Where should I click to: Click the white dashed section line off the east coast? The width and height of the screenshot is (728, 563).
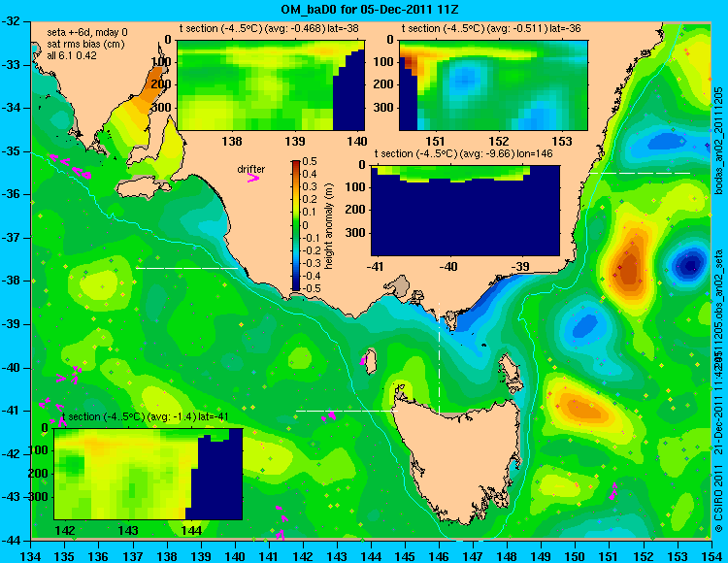click(641, 173)
